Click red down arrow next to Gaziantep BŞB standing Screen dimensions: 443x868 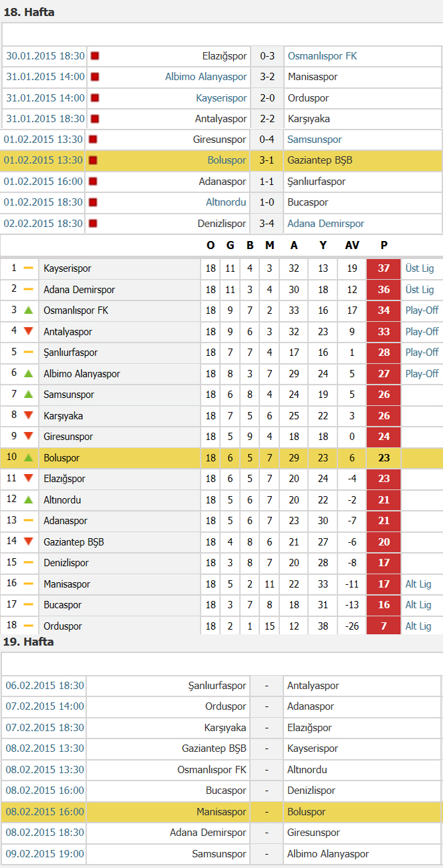coord(28,542)
